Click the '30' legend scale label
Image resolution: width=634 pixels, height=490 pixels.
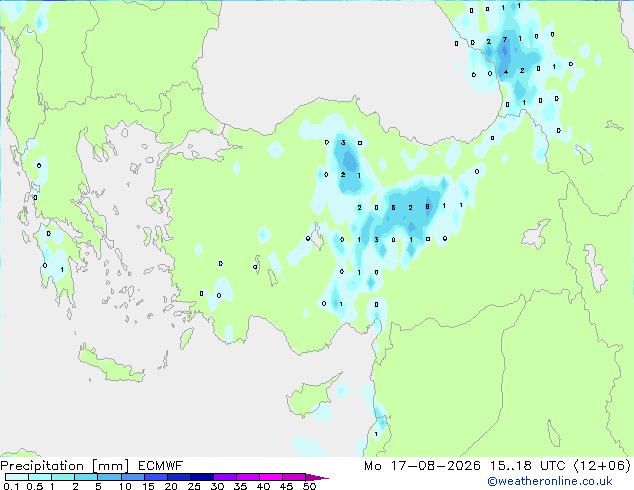[x=217, y=486]
